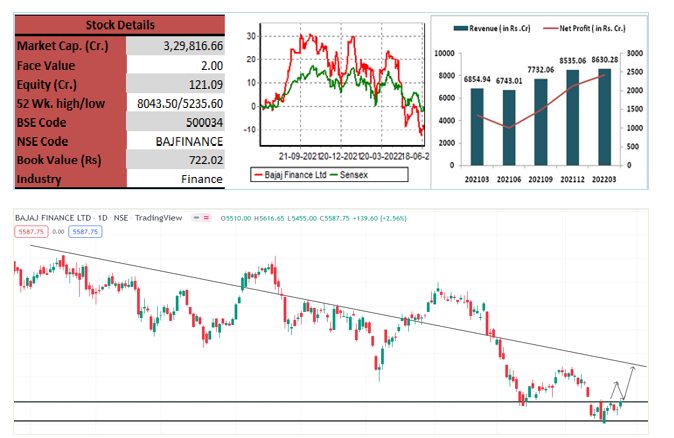The width and height of the screenshot is (674, 438).
Task: Click the 202112 revenue bar
Action: tap(573, 118)
